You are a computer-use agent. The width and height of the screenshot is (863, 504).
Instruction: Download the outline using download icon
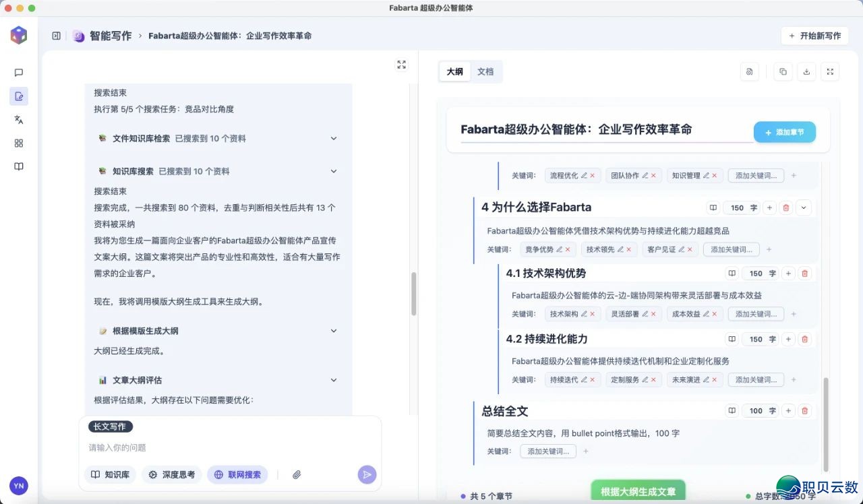coord(806,71)
